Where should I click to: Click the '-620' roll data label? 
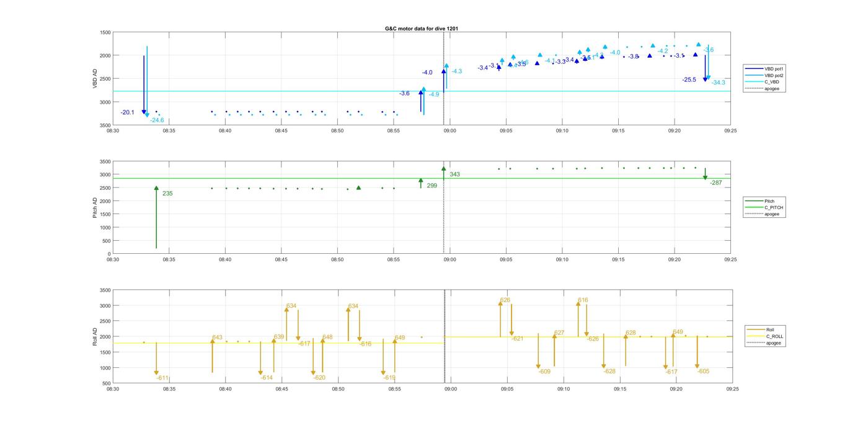319,378
